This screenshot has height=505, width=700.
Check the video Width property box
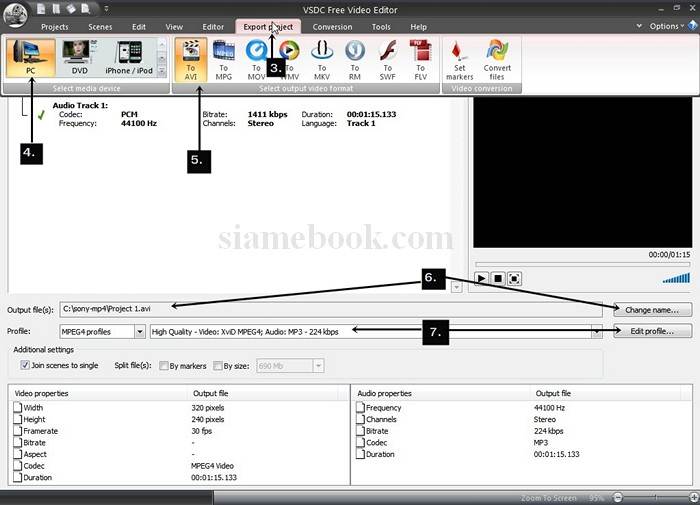click(17, 407)
